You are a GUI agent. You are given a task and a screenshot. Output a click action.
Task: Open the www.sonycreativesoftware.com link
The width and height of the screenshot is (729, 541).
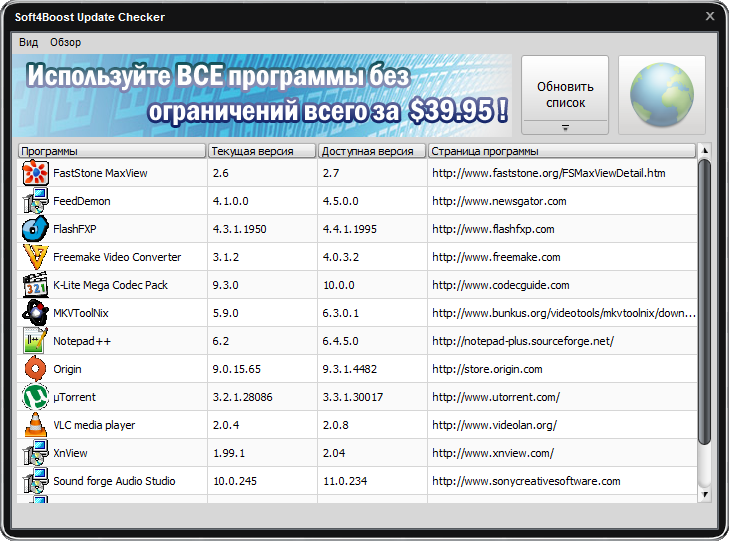pyautogui.click(x=526, y=481)
